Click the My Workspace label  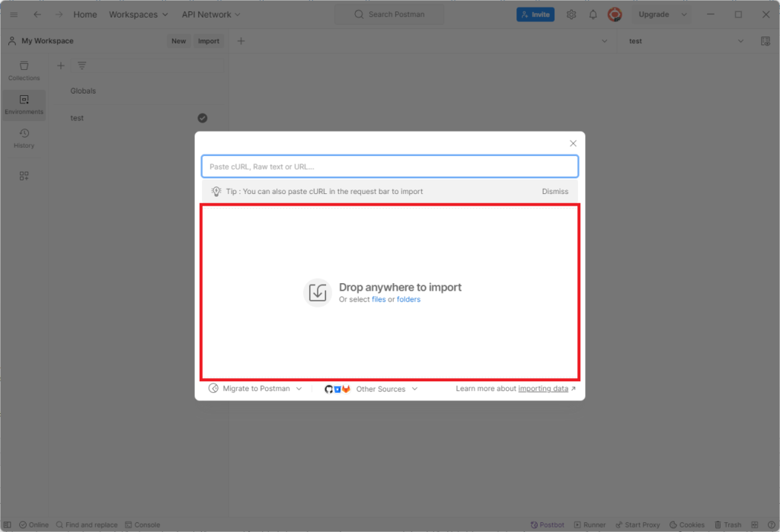tap(47, 41)
